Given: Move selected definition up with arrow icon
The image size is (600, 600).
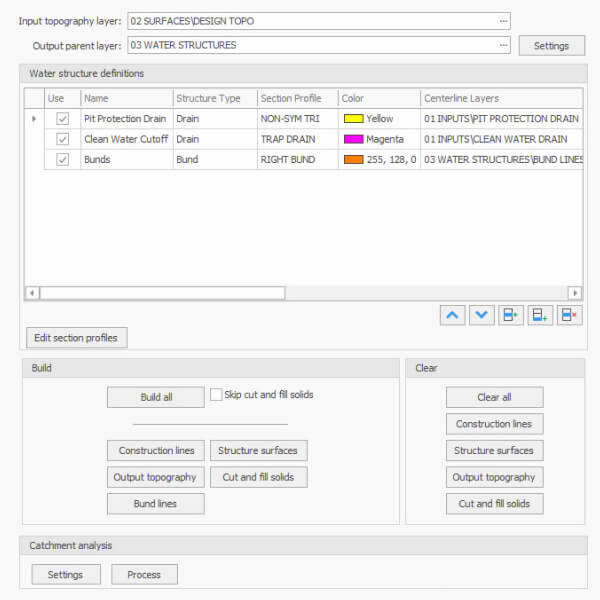Looking at the screenshot, I should coord(452,315).
